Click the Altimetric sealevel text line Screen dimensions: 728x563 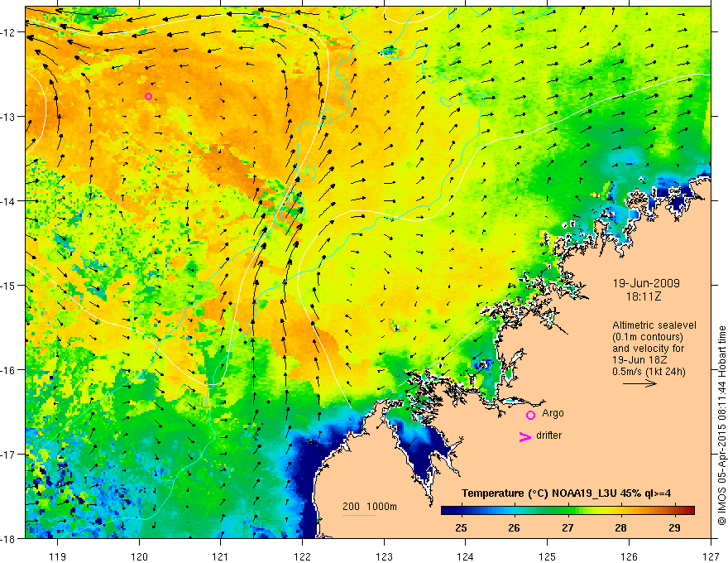[x=654, y=325]
